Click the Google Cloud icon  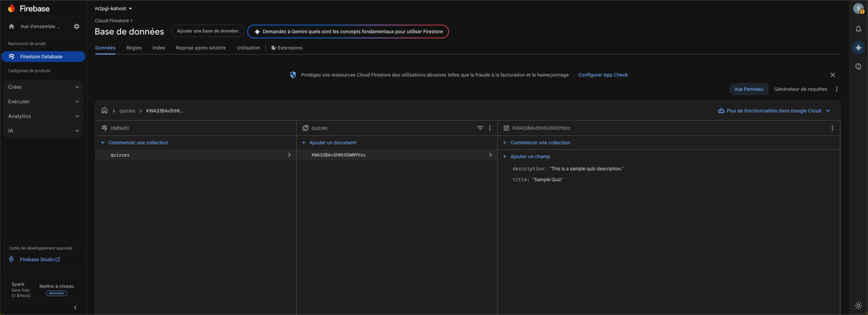pyautogui.click(x=721, y=111)
